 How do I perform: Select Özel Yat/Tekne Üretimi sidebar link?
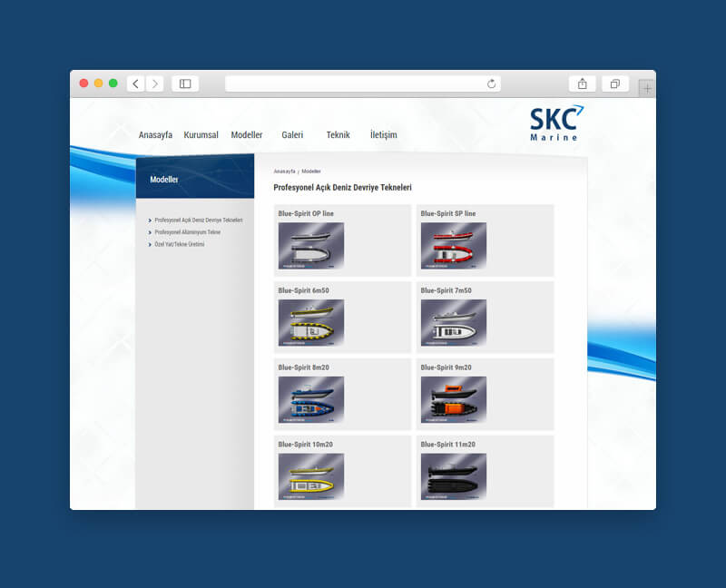[x=179, y=244]
